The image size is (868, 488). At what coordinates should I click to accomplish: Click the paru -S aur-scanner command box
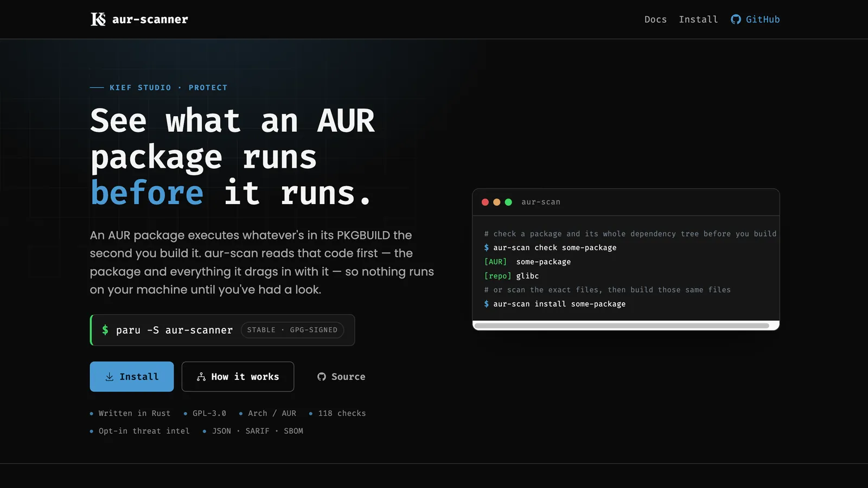coord(222,330)
